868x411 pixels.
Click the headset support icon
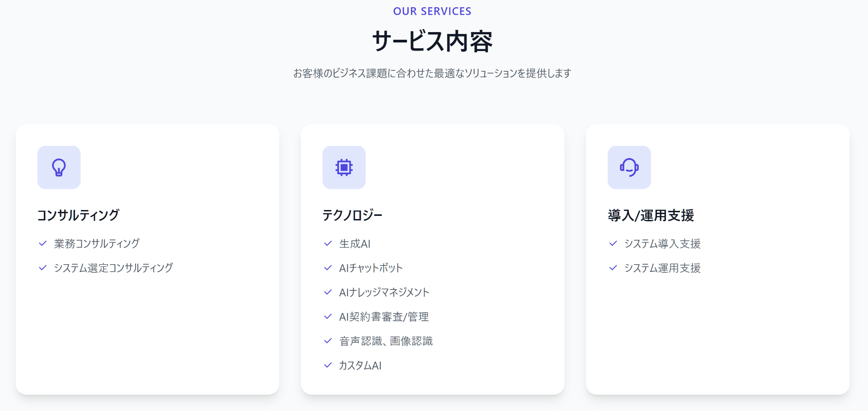click(x=629, y=168)
